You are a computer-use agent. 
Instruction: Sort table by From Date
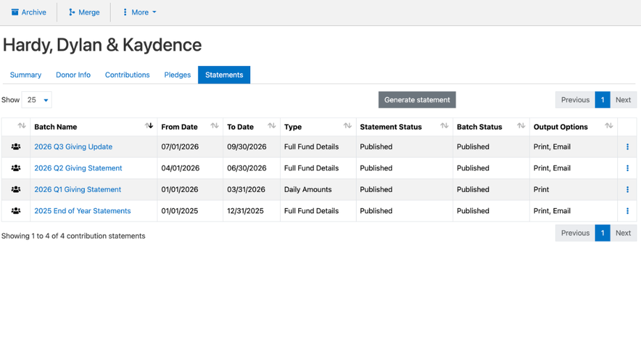(190, 127)
